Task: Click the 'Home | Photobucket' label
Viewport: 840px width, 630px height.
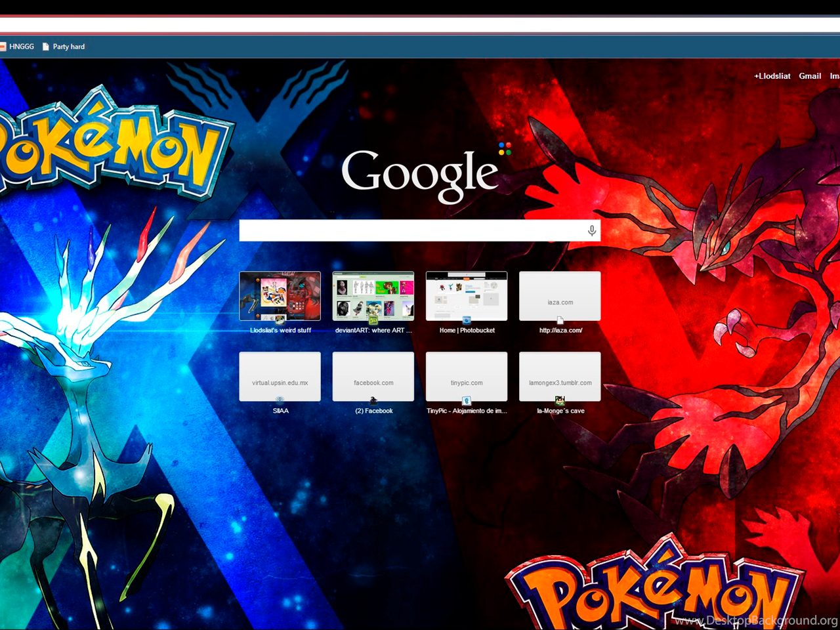Action: pyautogui.click(x=467, y=330)
